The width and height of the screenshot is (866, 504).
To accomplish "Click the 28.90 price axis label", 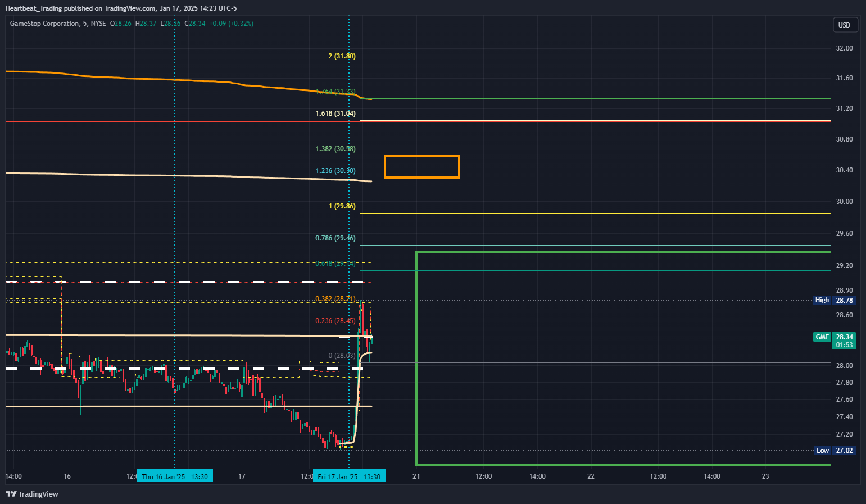I will coord(844,290).
